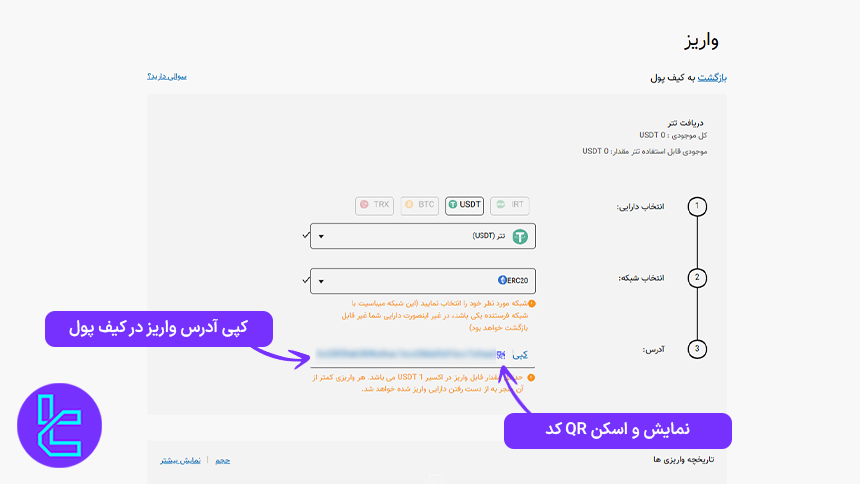Copy the deposit address with کپی
The image size is (860, 484).
pos(520,355)
